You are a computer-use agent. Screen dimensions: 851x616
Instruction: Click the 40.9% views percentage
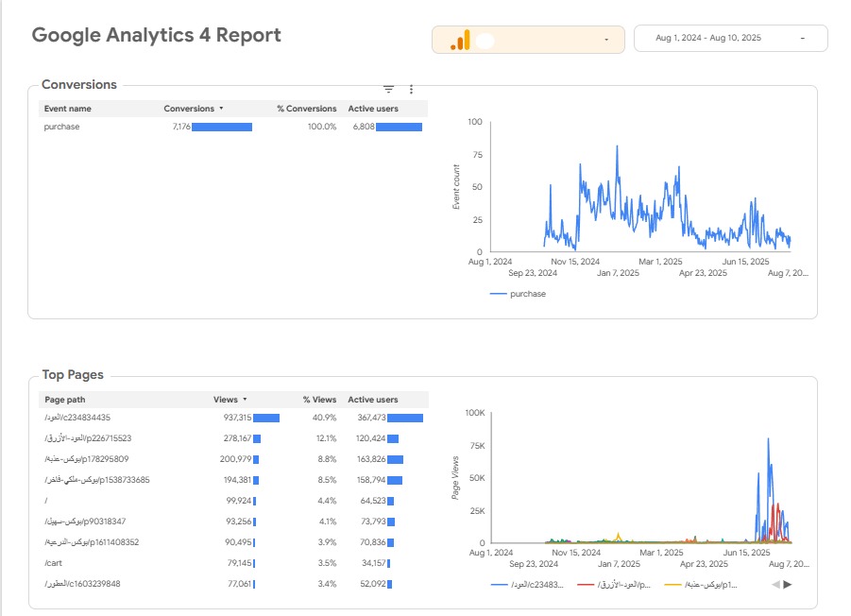[x=325, y=418]
